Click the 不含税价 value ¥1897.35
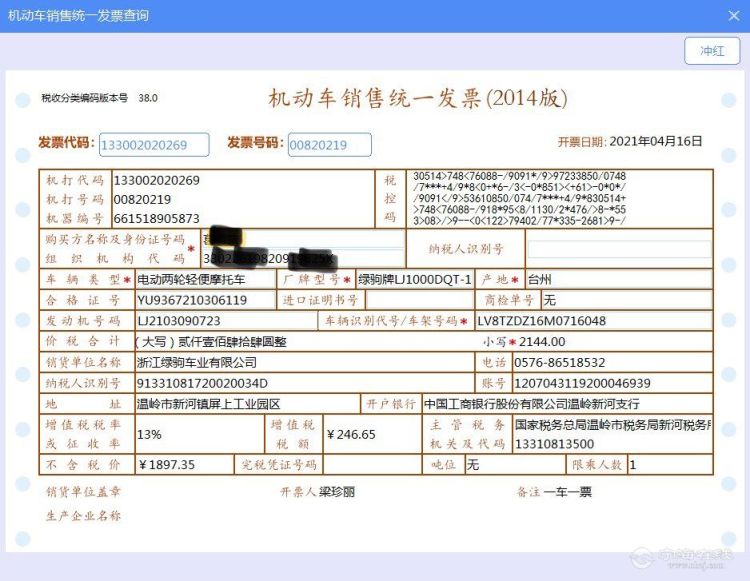Image resolution: width=750 pixels, height=581 pixels. [x=166, y=465]
